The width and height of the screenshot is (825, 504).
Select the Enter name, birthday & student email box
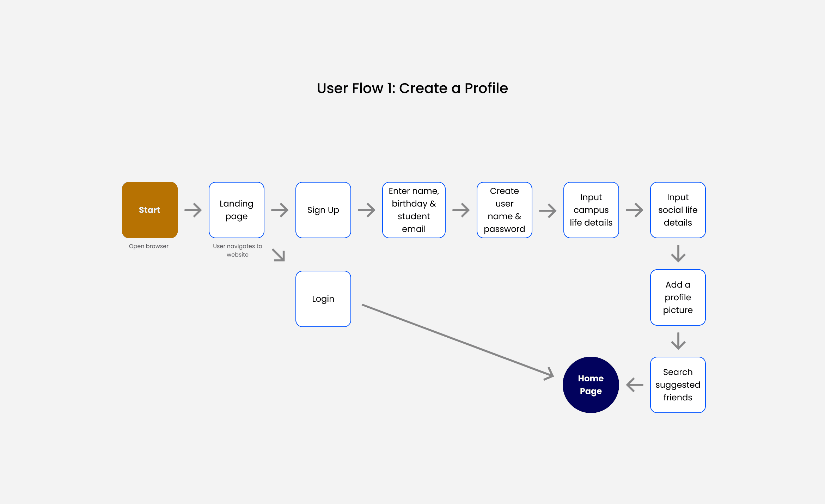point(414,210)
